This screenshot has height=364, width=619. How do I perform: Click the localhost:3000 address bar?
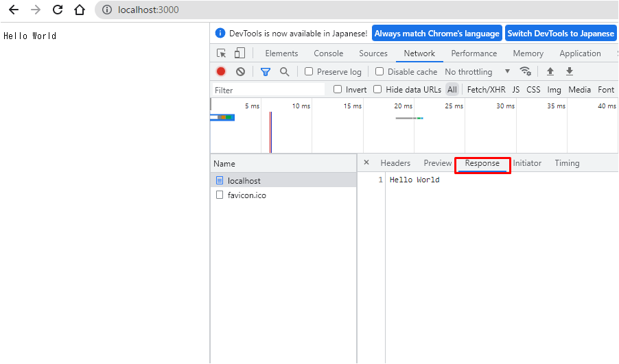click(x=355, y=10)
